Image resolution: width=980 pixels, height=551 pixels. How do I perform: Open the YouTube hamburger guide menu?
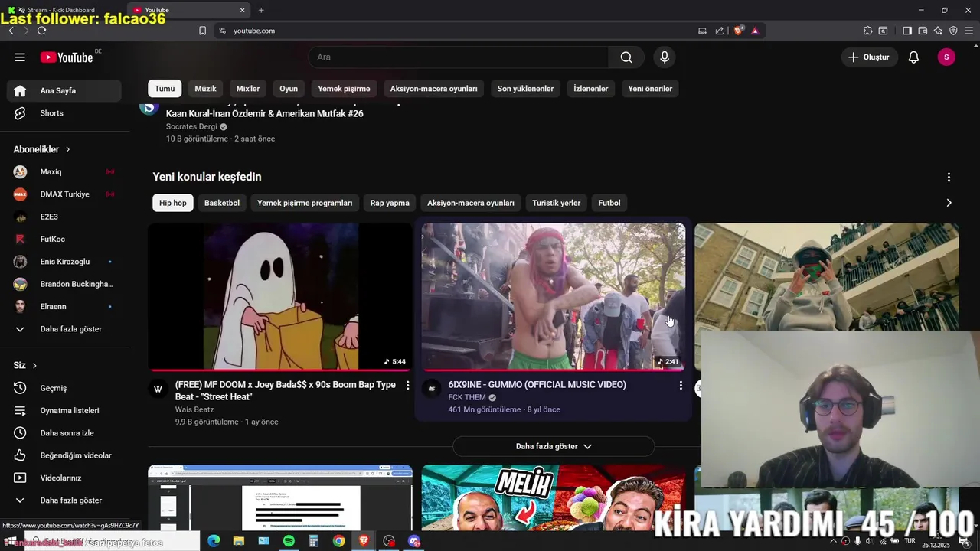coord(20,57)
